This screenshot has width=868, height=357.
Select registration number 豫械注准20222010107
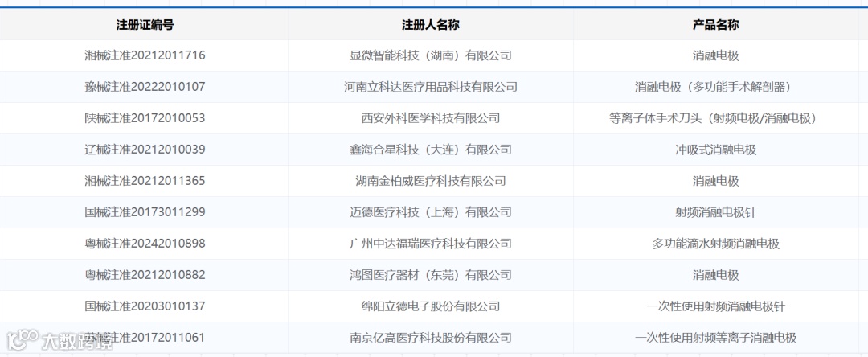point(145,87)
